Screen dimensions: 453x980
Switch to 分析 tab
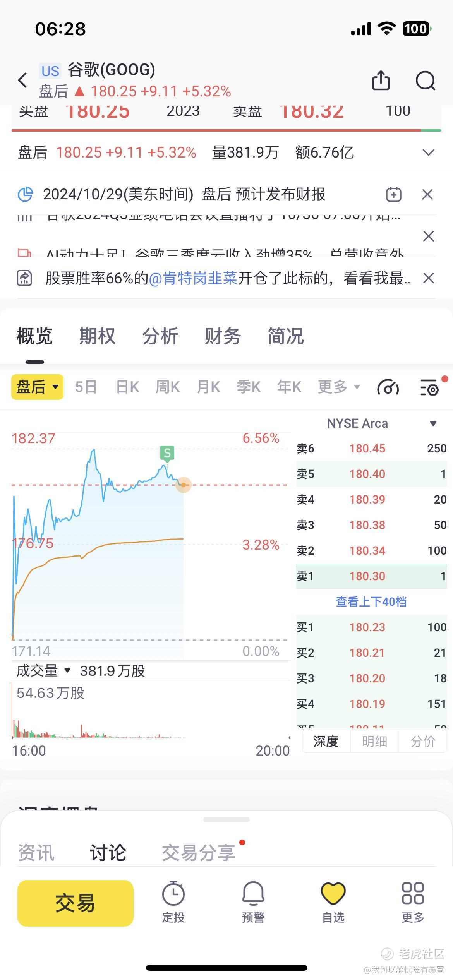160,336
